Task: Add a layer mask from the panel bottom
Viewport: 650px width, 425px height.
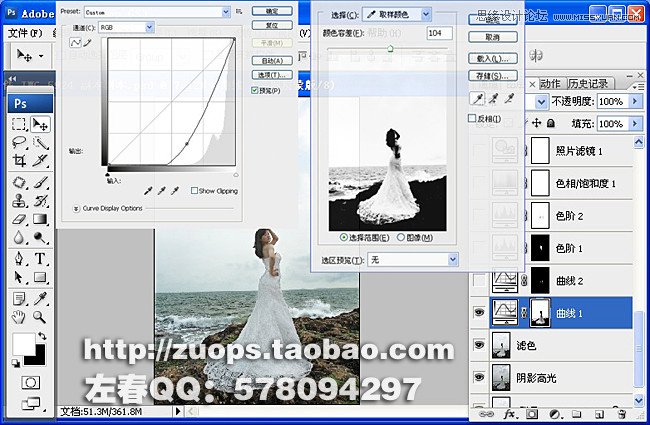Action: [532, 414]
